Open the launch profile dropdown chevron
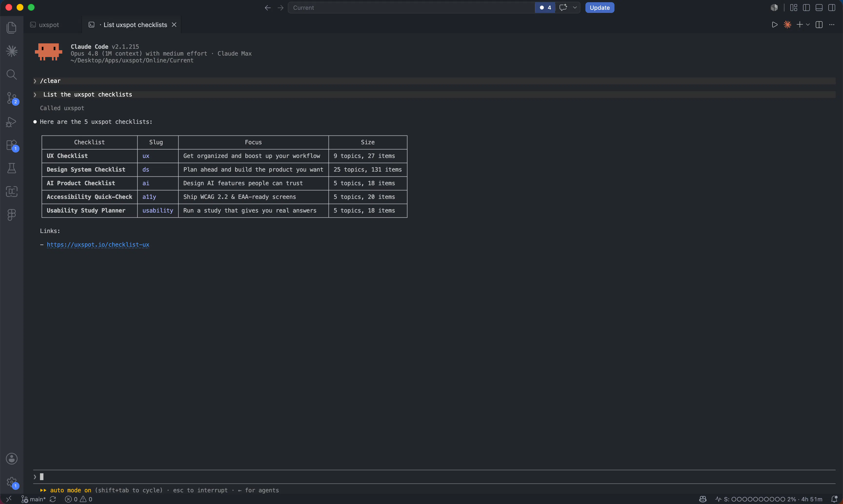This screenshot has width=843, height=504. tap(808, 25)
